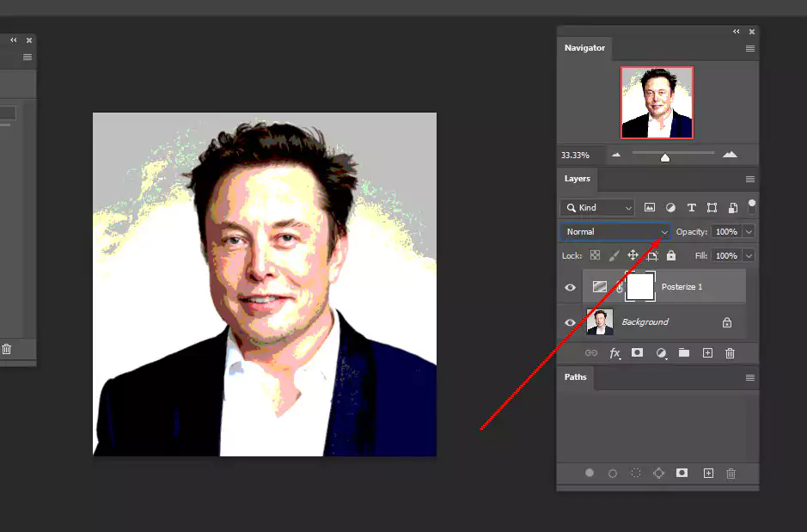
Task: Expand the Fill slider arrow
Action: [x=749, y=256]
